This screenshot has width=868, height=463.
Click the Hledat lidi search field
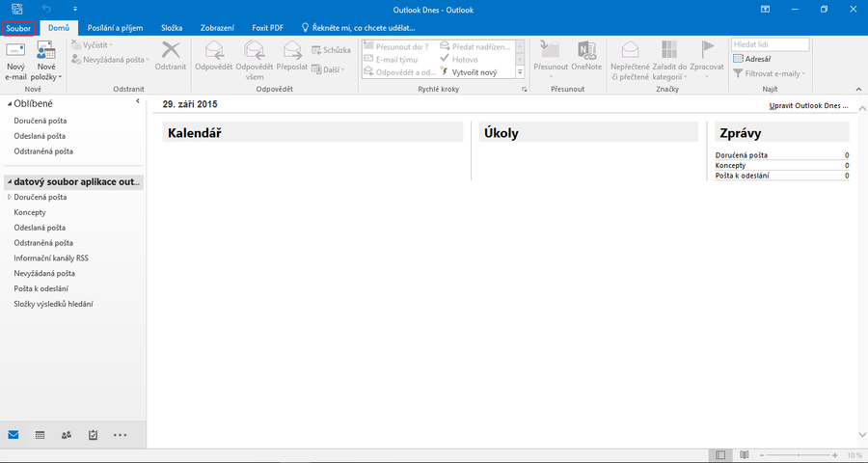(x=770, y=44)
